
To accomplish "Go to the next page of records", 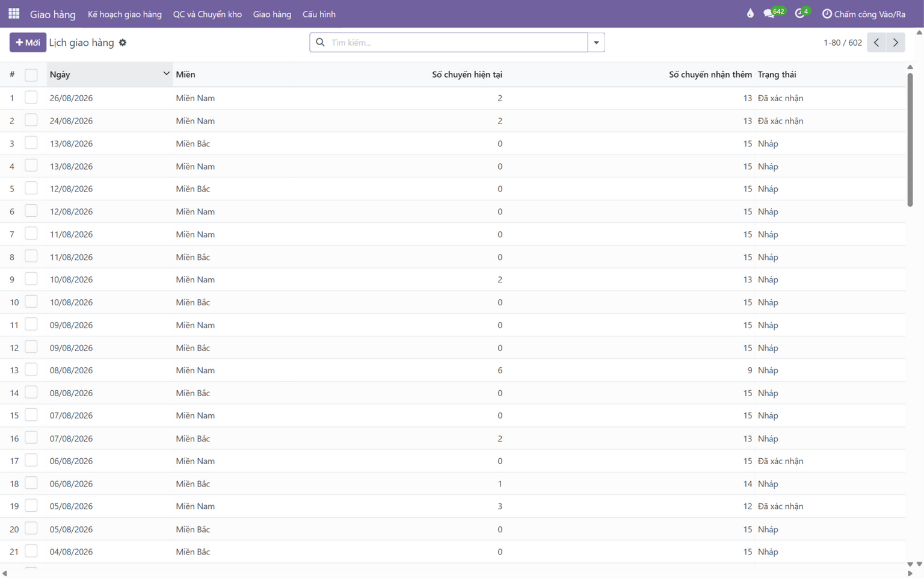I will click(896, 43).
